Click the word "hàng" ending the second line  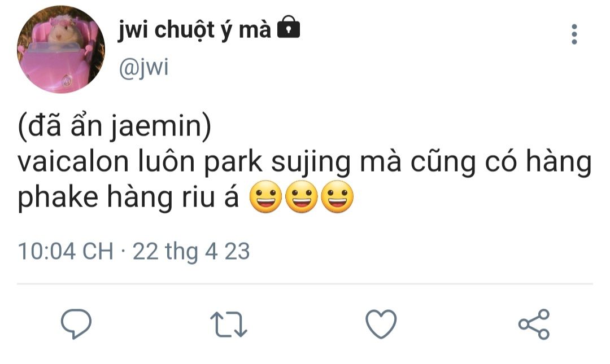coord(559,162)
